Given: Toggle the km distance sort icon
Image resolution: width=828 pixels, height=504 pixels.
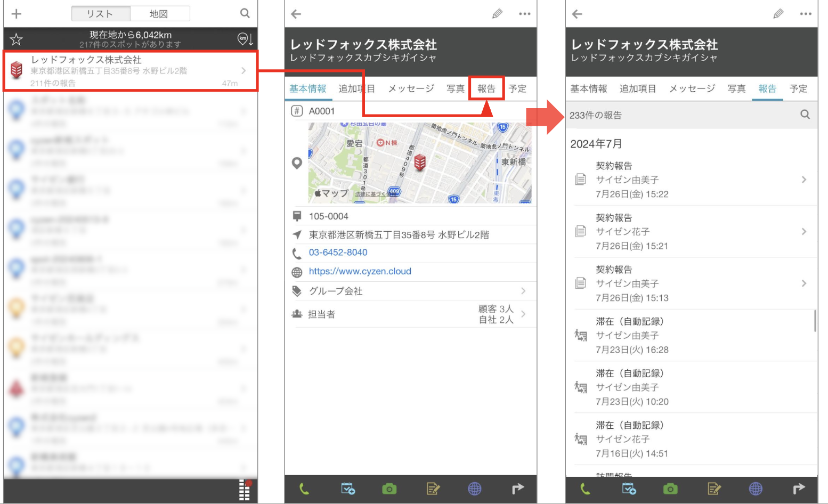Looking at the screenshot, I should [245, 38].
